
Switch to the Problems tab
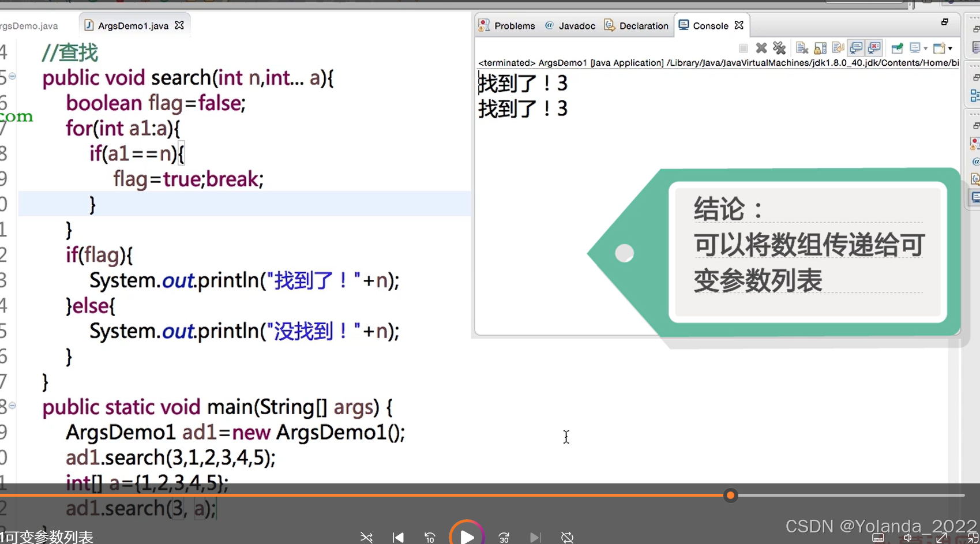click(x=508, y=25)
